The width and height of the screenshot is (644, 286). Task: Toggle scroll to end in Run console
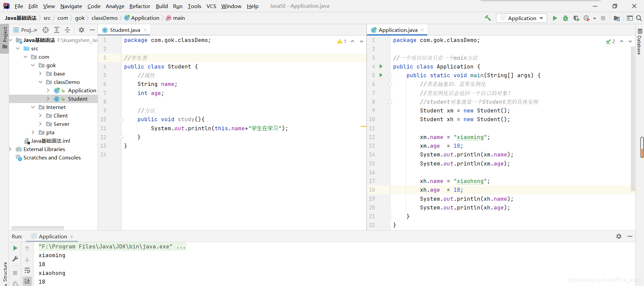pyautogui.click(x=27, y=281)
